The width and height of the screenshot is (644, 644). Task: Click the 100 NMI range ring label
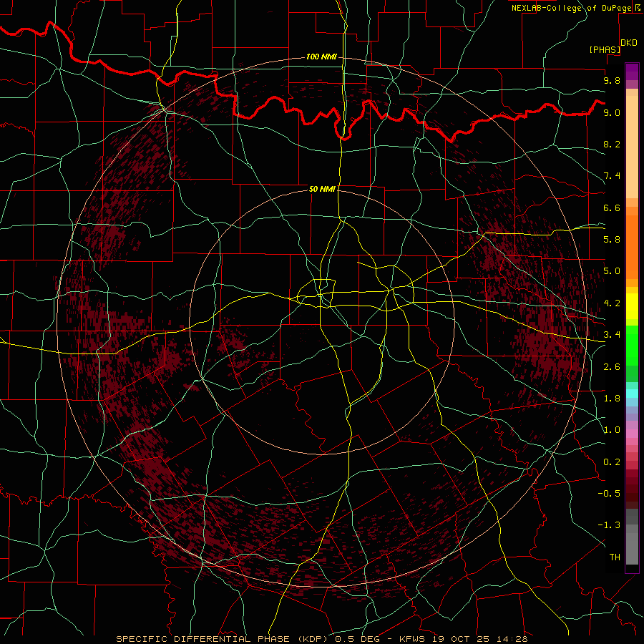321,57
